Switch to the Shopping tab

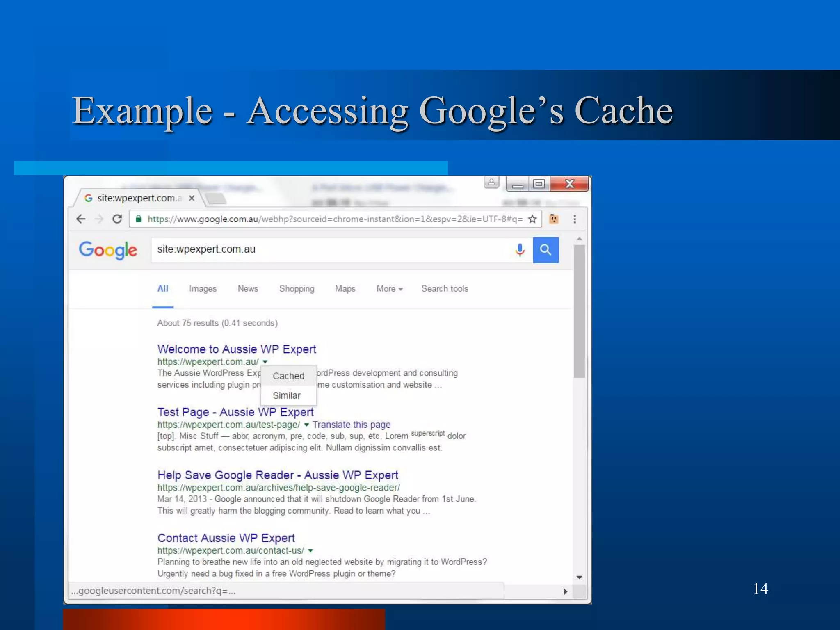297,289
